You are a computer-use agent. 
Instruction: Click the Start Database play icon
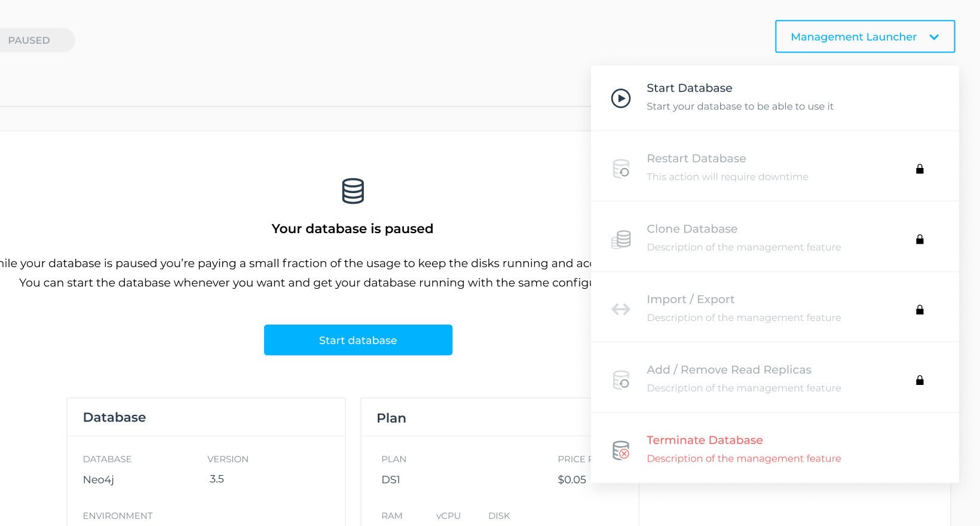pos(621,98)
